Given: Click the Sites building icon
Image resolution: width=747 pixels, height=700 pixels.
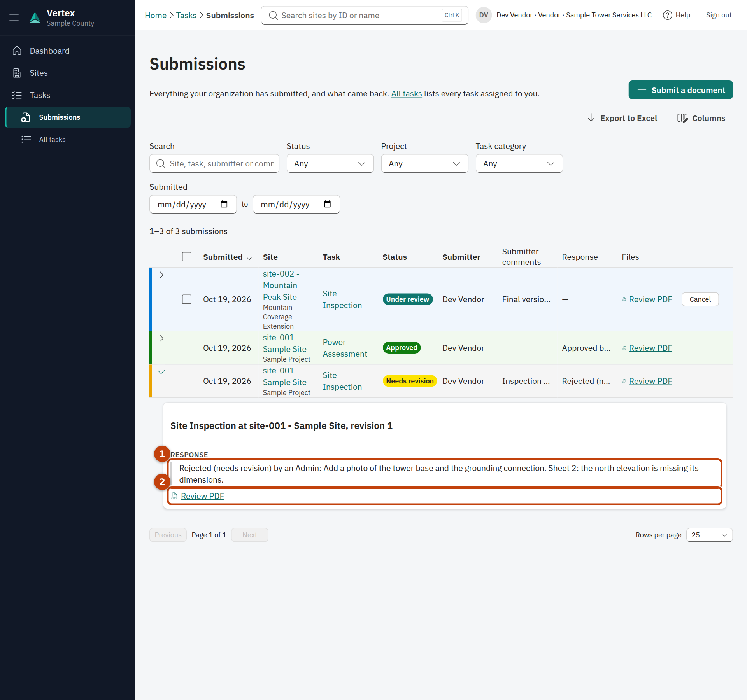Looking at the screenshot, I should (17, 73).
